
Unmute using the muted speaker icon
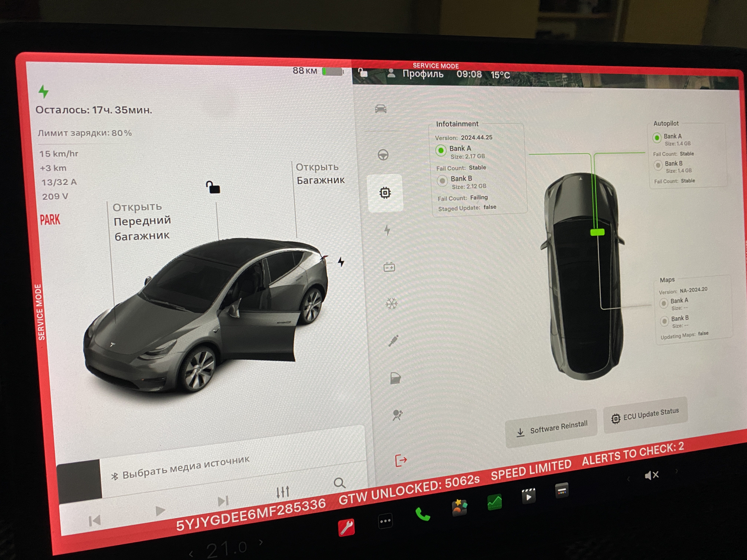coord(651,475)
